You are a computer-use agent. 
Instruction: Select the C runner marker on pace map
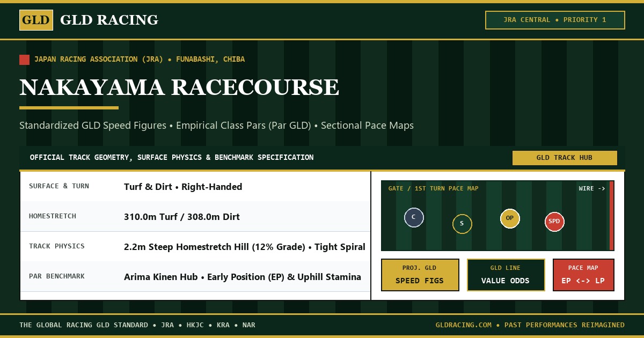[x=414, y=217]
